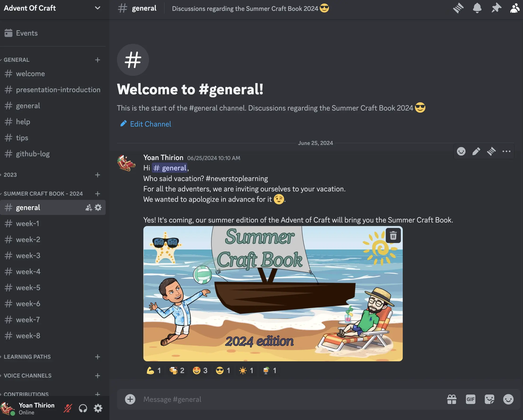This screenshot has height=420, width=523.
Task: Toggle user settings gear icon bottom
Action: pos(97,408)
